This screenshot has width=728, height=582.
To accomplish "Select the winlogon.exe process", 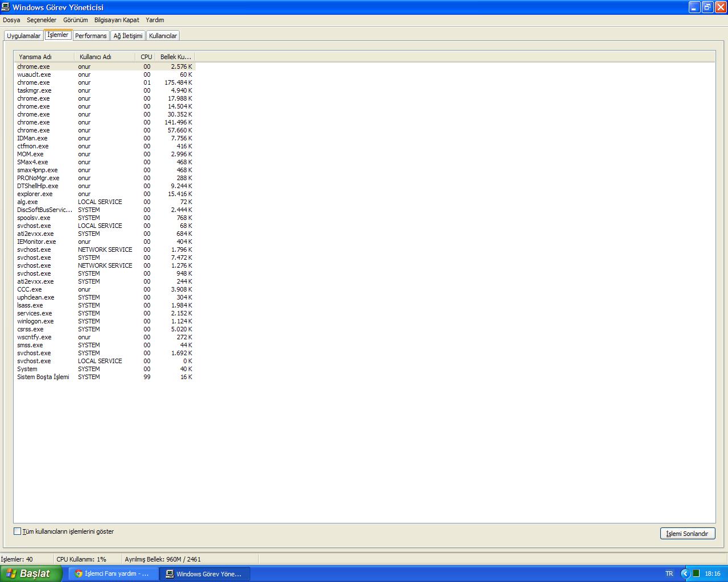I will (105, 321).
